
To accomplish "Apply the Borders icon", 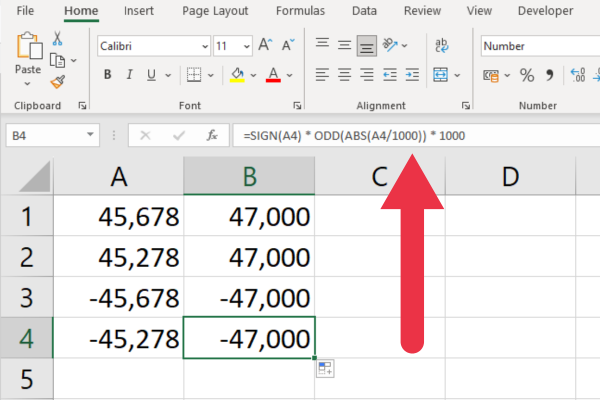I will (194, 75).
